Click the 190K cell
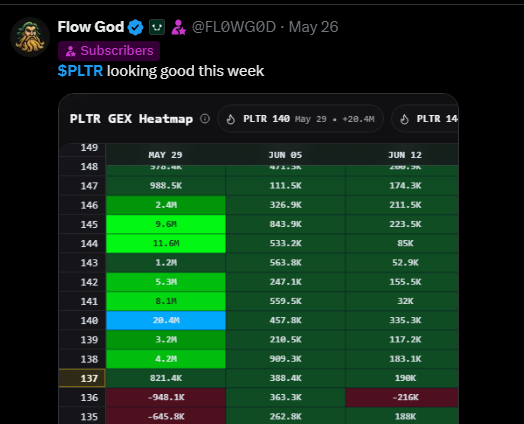This screenshot has width=524, height=424. pos(402,378)
